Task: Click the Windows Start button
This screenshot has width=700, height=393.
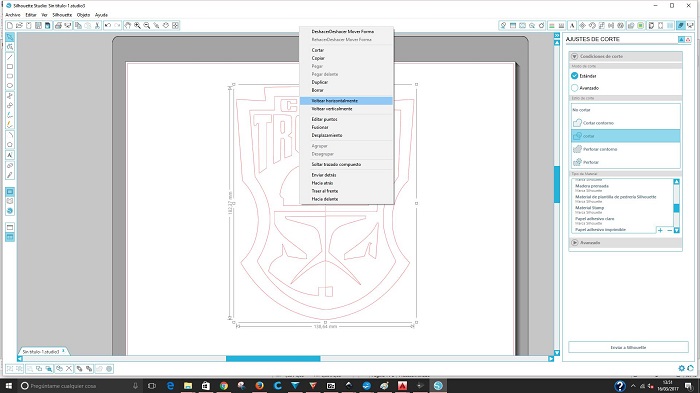Action: (x=8, y=385)
